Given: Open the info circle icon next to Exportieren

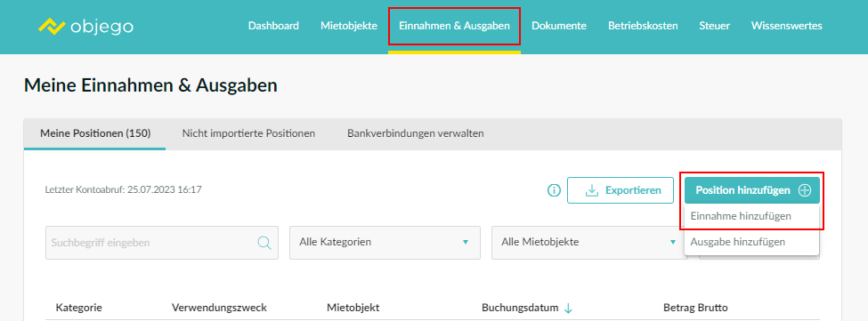Looking at the screenshot, I should click(x=554, y=190).
